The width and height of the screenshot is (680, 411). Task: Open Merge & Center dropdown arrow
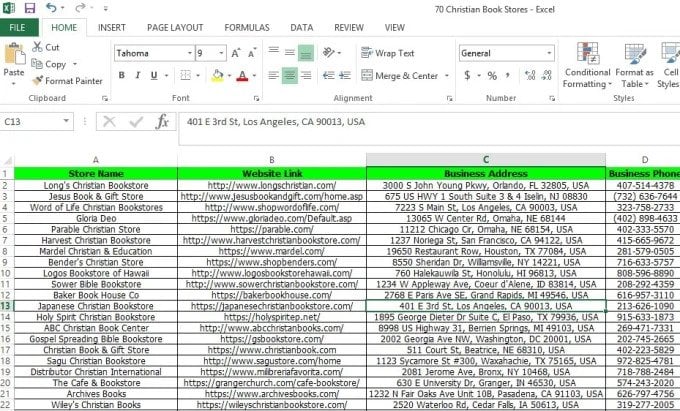[447, 75]
